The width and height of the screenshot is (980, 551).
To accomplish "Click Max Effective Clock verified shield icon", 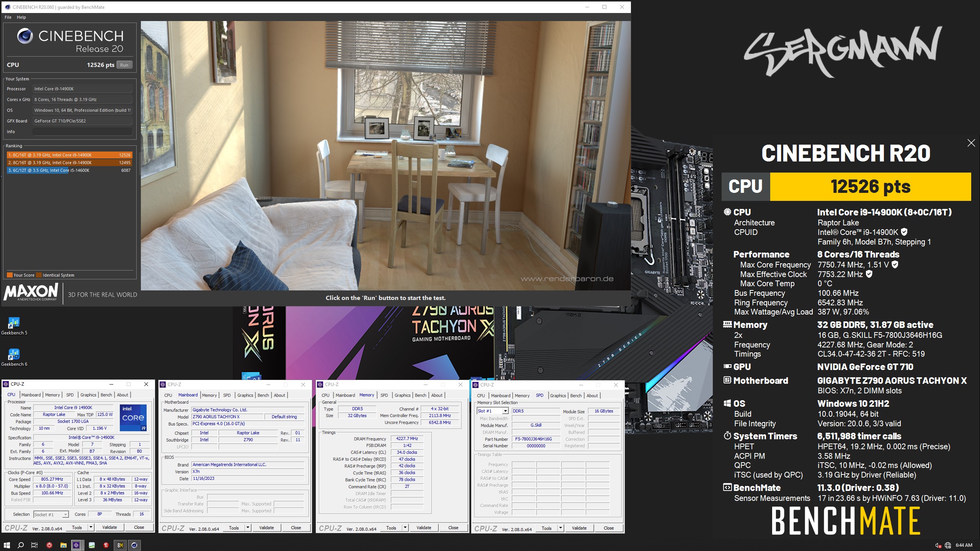I will 869,274.
